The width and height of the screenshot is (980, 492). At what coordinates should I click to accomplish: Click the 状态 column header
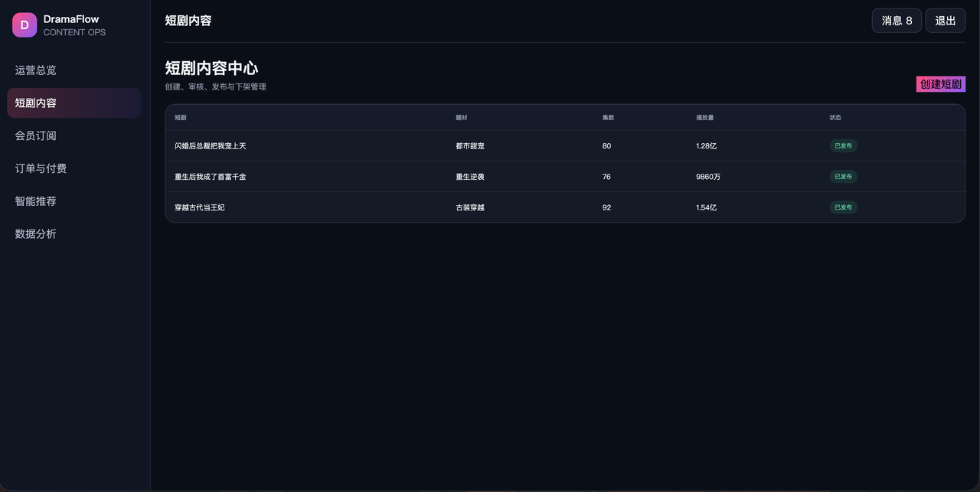[x=835, y=118]
